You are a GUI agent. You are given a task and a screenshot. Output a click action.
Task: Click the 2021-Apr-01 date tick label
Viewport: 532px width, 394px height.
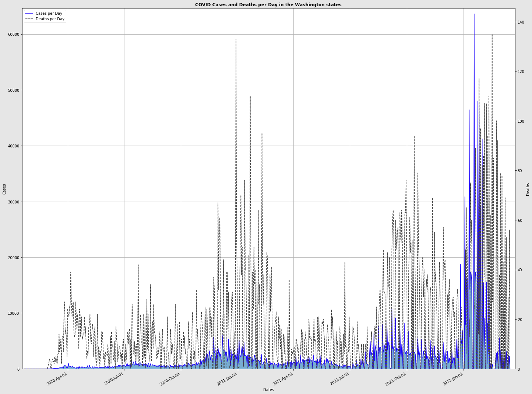tap(283, 379)
